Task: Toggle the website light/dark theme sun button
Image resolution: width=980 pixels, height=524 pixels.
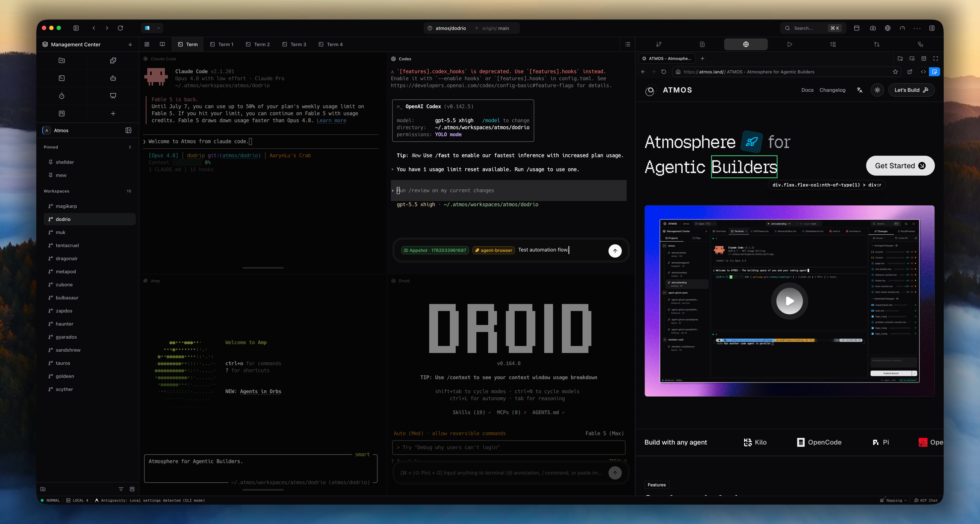Action: [877, 90]
